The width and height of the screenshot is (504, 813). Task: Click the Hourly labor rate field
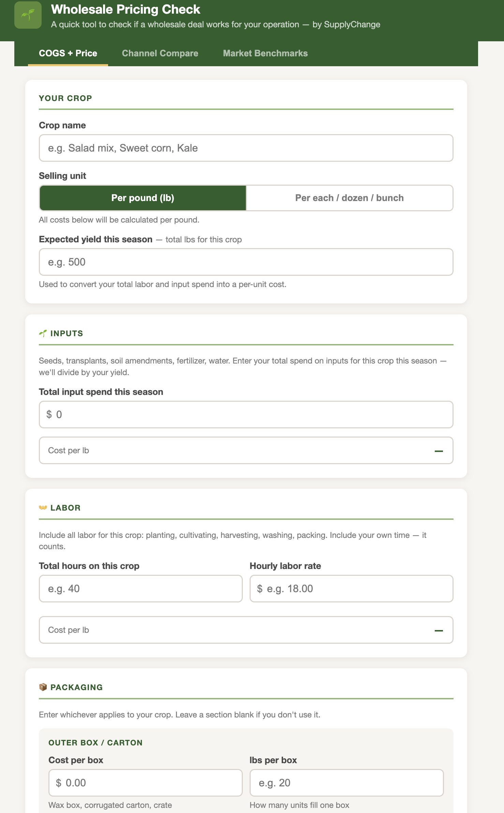351,588
